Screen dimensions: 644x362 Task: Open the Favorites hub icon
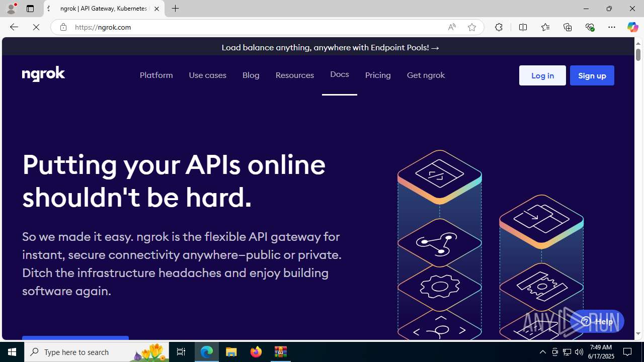point(545,27)
